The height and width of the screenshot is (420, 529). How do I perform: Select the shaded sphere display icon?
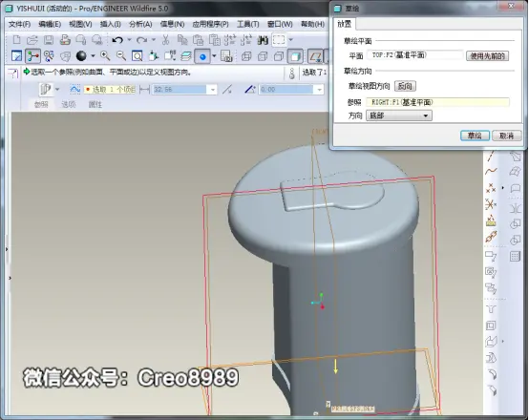pyautogui.click(x=81, y=56)
